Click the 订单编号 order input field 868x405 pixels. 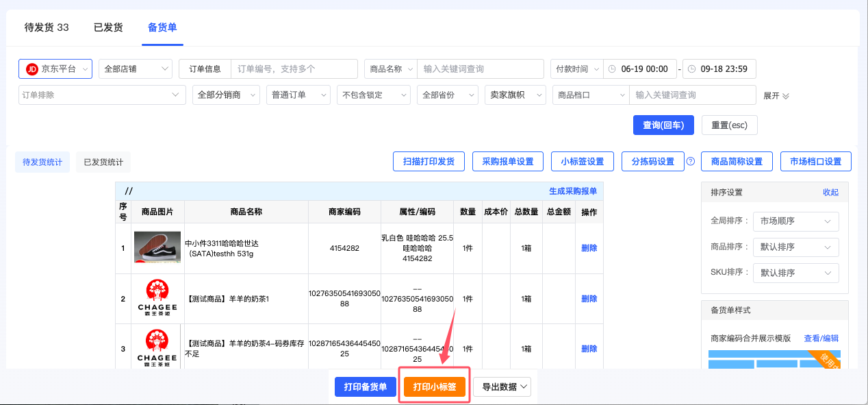point(294,69)
